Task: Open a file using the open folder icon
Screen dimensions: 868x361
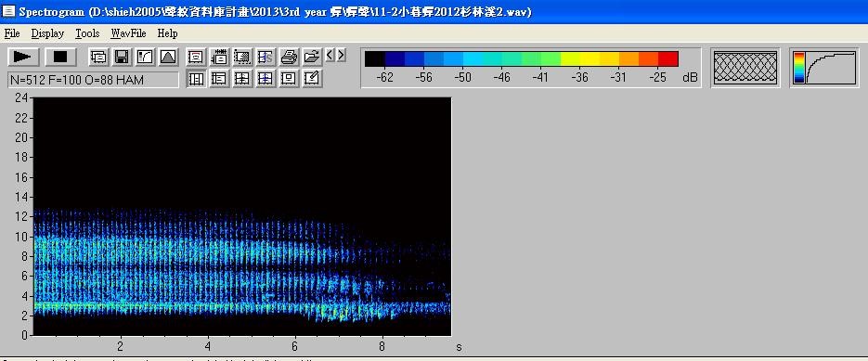Action: [x=313, y=57]
